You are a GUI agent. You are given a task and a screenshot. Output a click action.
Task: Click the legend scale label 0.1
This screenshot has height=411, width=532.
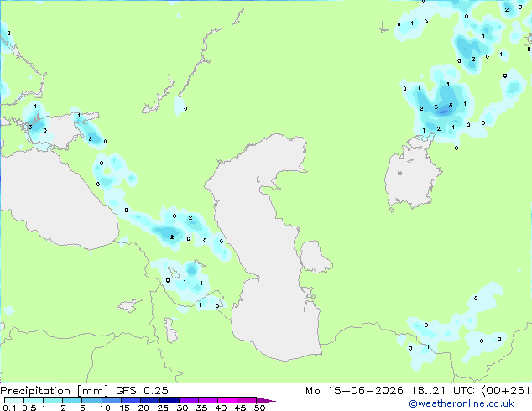coord(9,408)
